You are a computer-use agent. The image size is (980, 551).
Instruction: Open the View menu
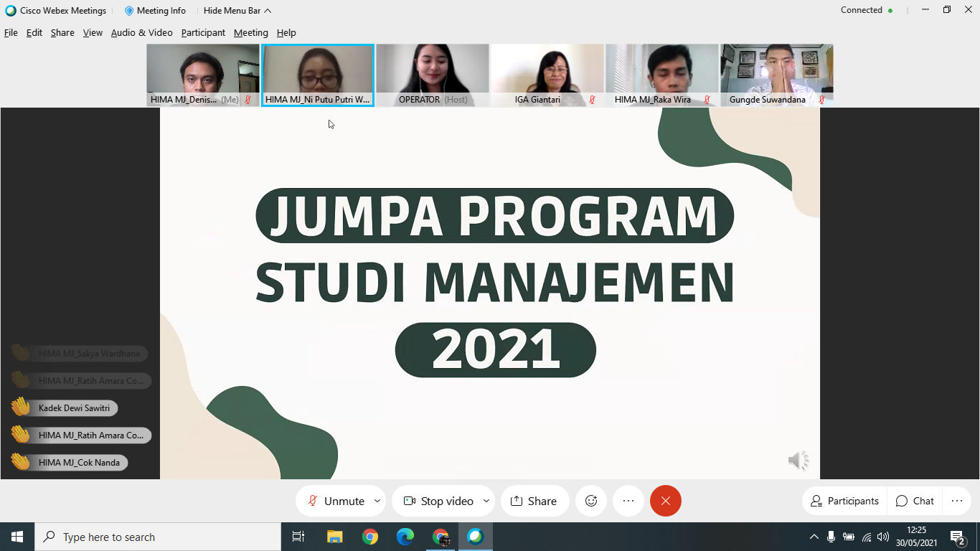click(93, 32)
